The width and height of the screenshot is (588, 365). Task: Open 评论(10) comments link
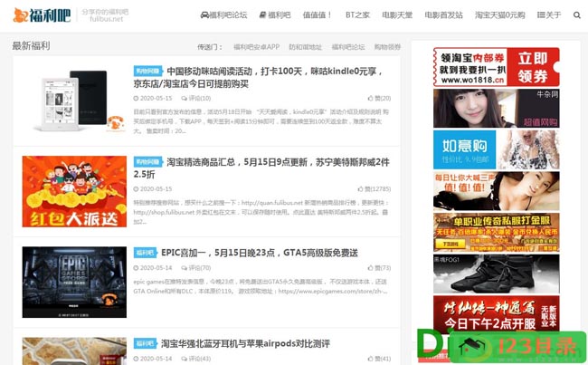(195, 99)
